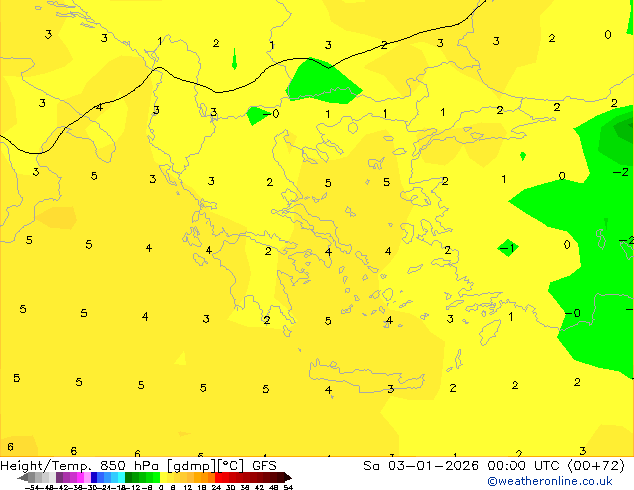Click the "Height/Temp. 850 hPa" chart title
The width and height of the screenshot is (634, 490).
[x=80, y=465]
